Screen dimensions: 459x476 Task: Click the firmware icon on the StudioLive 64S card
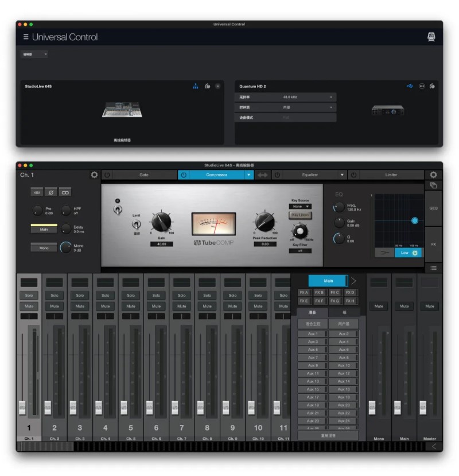point(208,86)
